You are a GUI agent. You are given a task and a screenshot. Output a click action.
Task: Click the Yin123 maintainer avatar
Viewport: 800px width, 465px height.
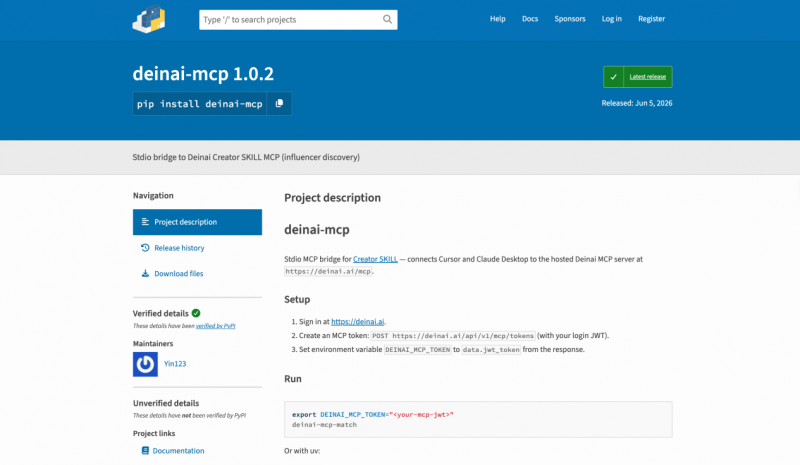[x=145, y=364]
